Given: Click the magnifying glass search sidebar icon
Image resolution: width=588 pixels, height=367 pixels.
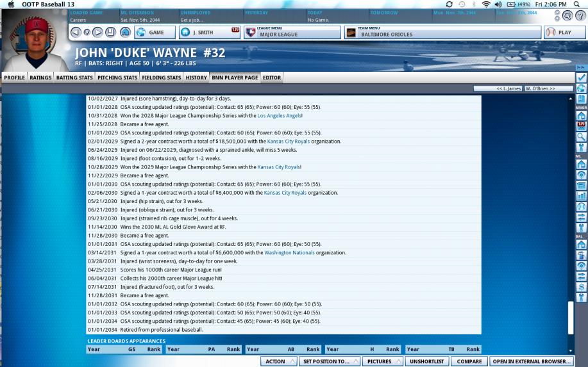Looking at the screenshot, I should pos(582,137).
